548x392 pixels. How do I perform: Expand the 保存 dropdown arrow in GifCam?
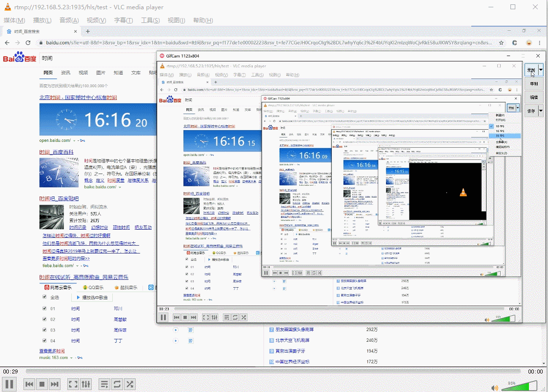[x=541, y=111]
